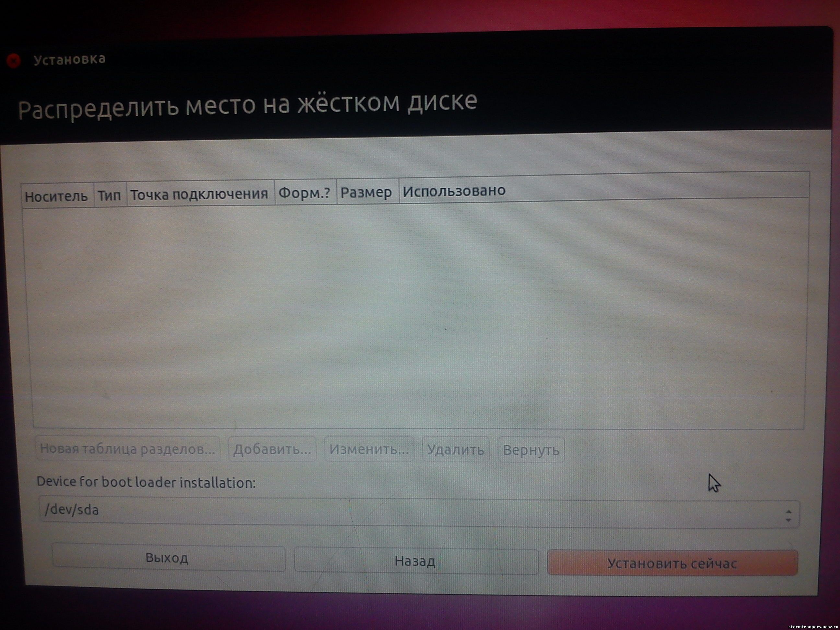This screenshot has width=840, height=630.
Task: Close the Установка installer window
Action: point(13,60)
